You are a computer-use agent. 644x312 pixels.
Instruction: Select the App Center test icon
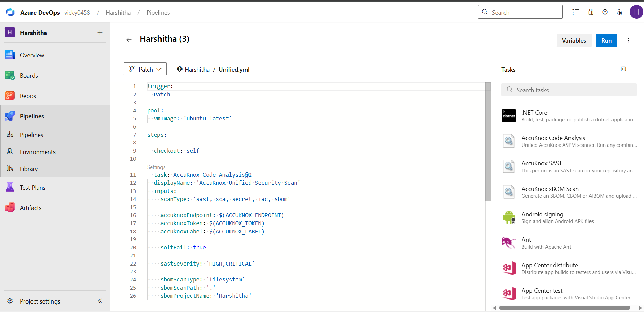[x=509, y=294]
